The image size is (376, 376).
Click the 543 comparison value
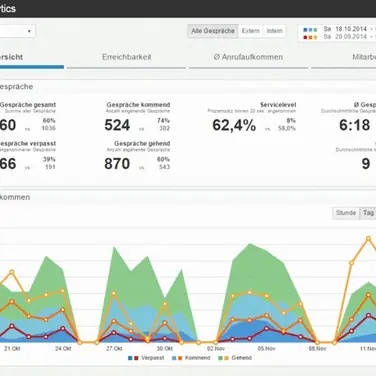pyautogui.click(x=164, y=167)
